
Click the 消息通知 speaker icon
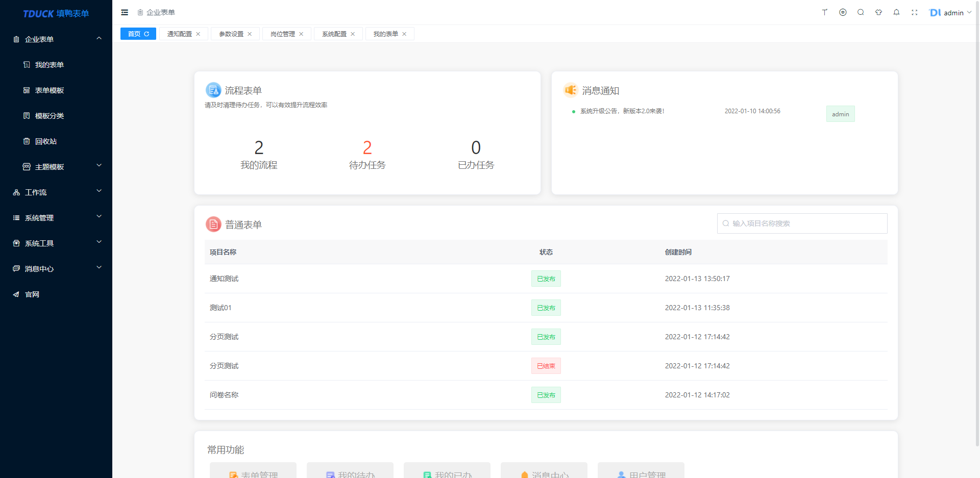(571, 90)
